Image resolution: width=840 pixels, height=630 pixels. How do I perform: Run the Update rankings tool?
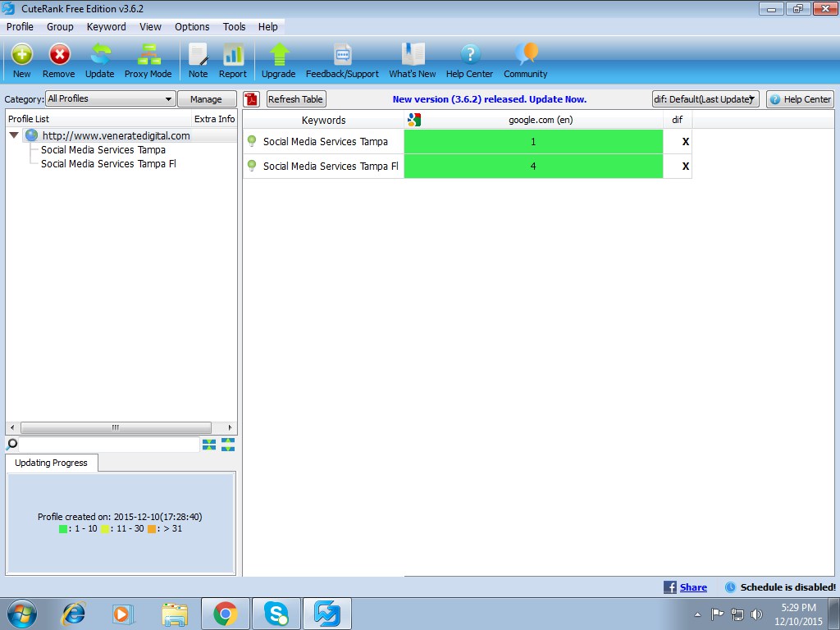click(99, 61)
